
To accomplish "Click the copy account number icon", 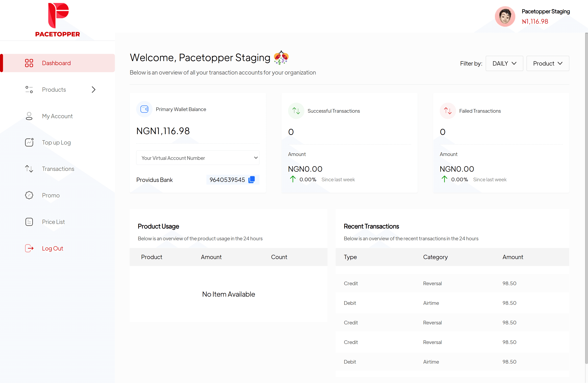I will [252, 179].
